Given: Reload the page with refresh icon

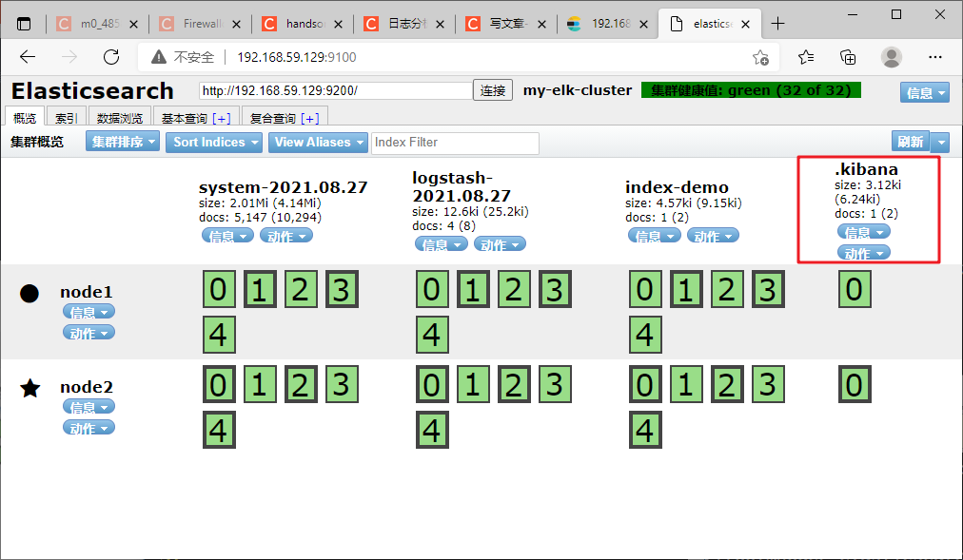Looking at the screenshot, I should click(111, 57).
